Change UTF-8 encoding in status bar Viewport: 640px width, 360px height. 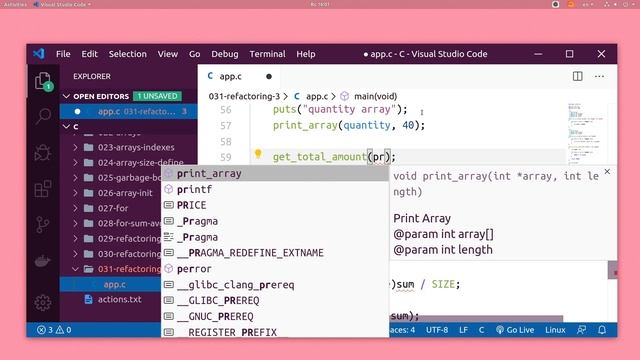(437, 330)
